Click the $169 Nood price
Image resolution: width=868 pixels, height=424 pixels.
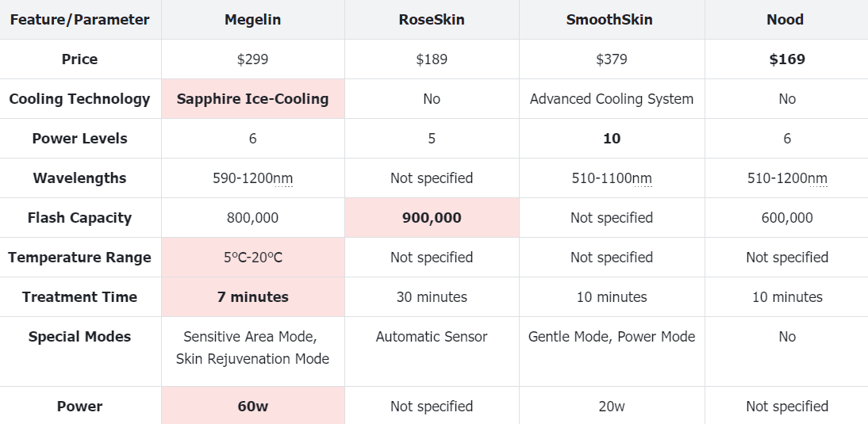(786, 59)
